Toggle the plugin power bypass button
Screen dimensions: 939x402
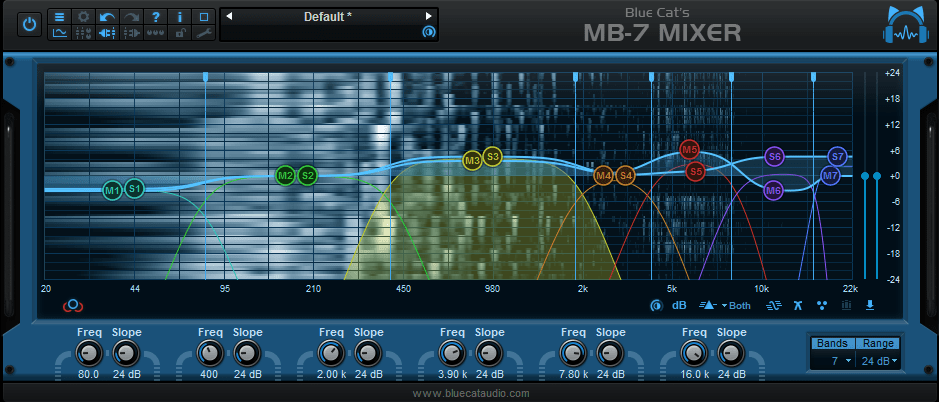[29, 25]
